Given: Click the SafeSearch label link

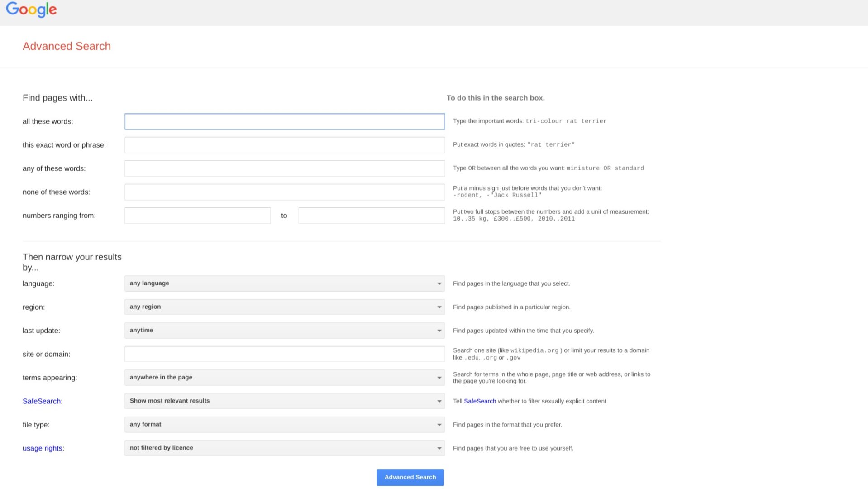Looking at the screenshot, I should coord(42,401).
